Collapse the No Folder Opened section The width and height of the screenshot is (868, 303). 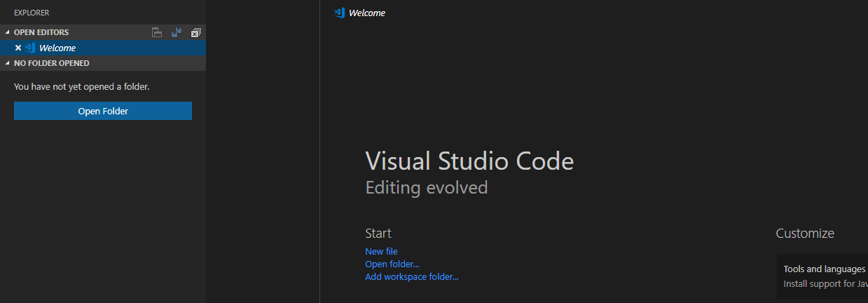[8, 63]
